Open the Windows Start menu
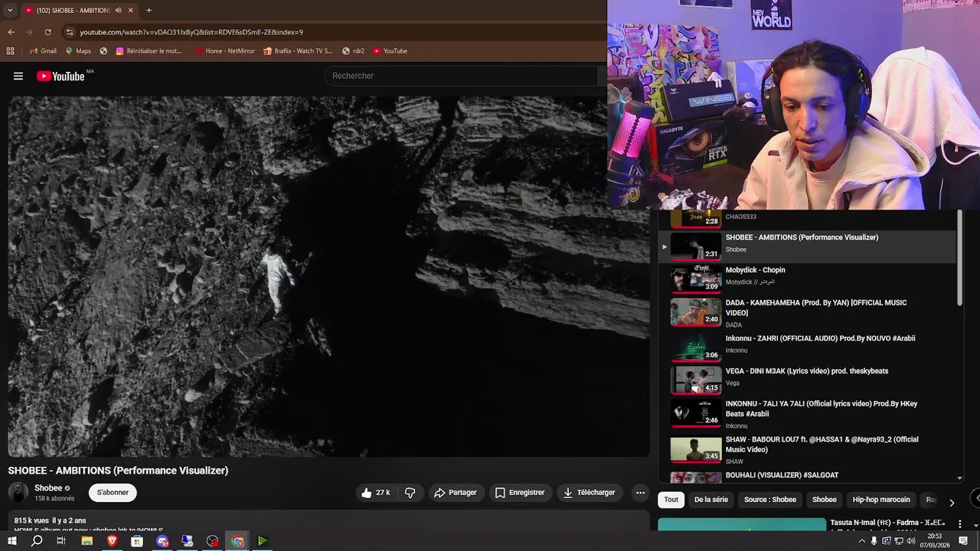This screenshot has height=551, width=980. (x=12, y=541)
